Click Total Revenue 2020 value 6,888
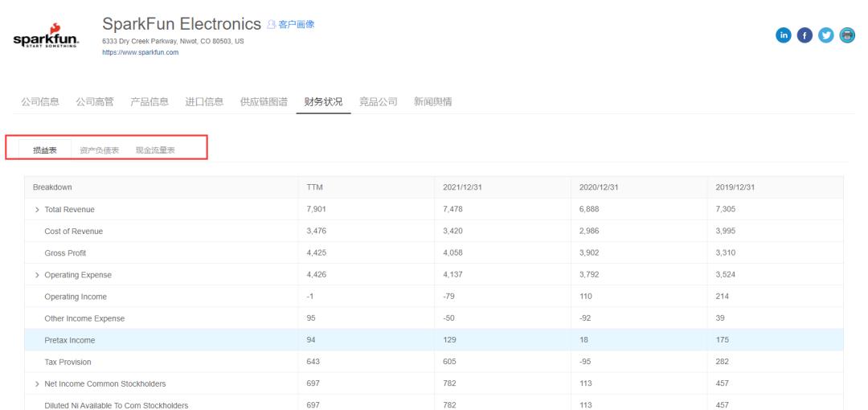Image resolution: width=868 pixels, height=410 pixels. [589, 210]
